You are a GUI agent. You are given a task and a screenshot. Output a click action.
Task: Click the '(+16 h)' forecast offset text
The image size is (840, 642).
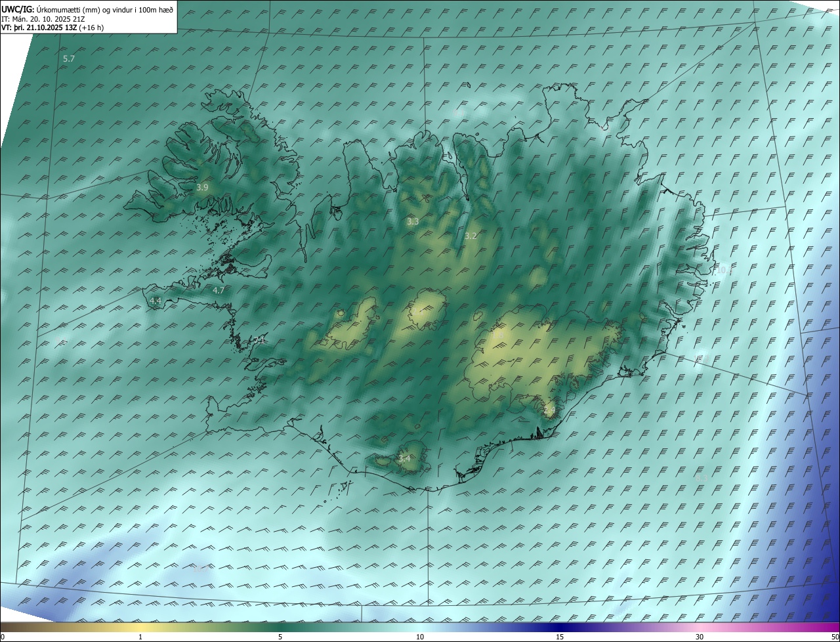click(91, 28)
